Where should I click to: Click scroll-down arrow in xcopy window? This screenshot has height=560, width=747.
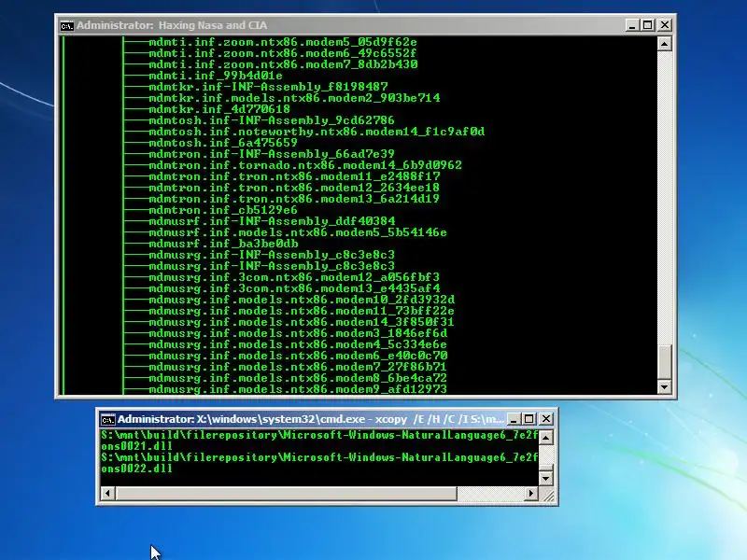[x=546, y=478]
